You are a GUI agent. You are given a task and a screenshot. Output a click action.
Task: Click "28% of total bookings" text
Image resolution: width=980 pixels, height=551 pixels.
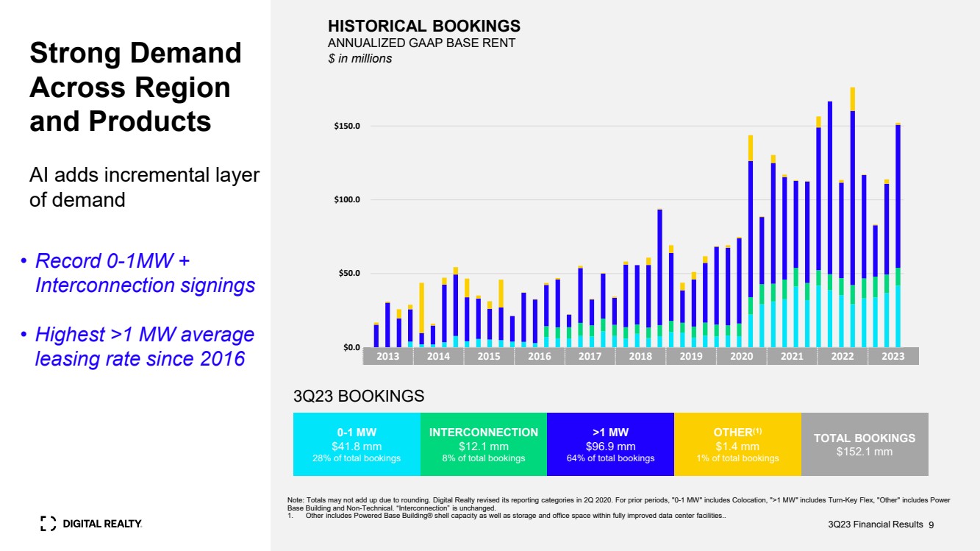point(357,458)
